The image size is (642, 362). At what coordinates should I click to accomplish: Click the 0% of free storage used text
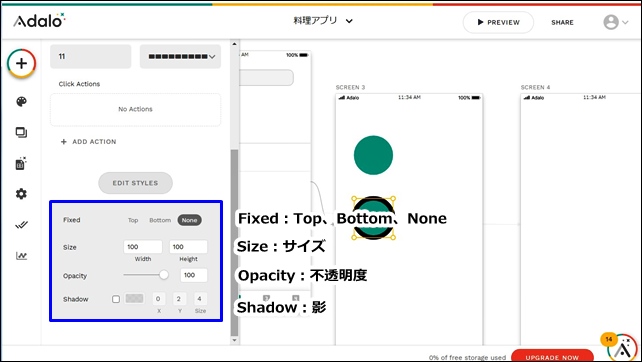coord(467,357)
